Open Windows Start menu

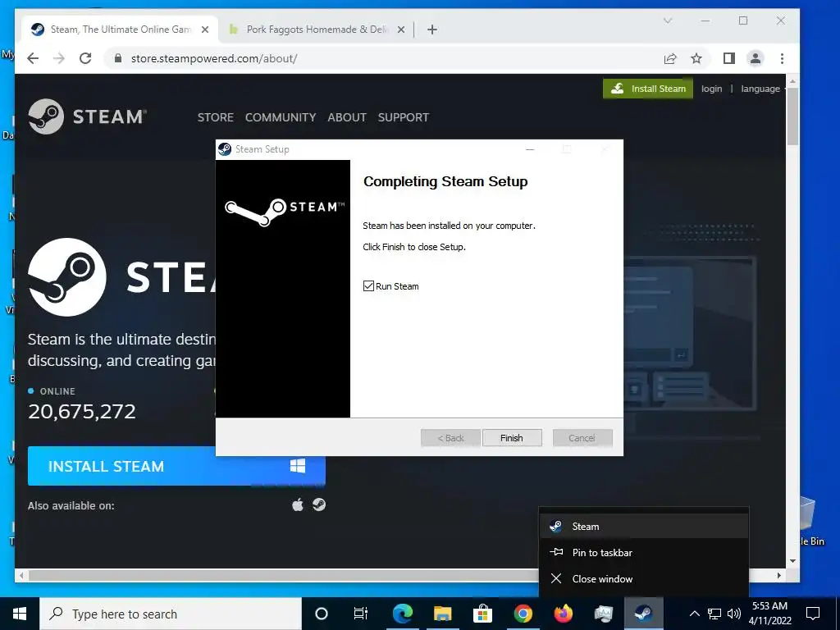(20, 614)
